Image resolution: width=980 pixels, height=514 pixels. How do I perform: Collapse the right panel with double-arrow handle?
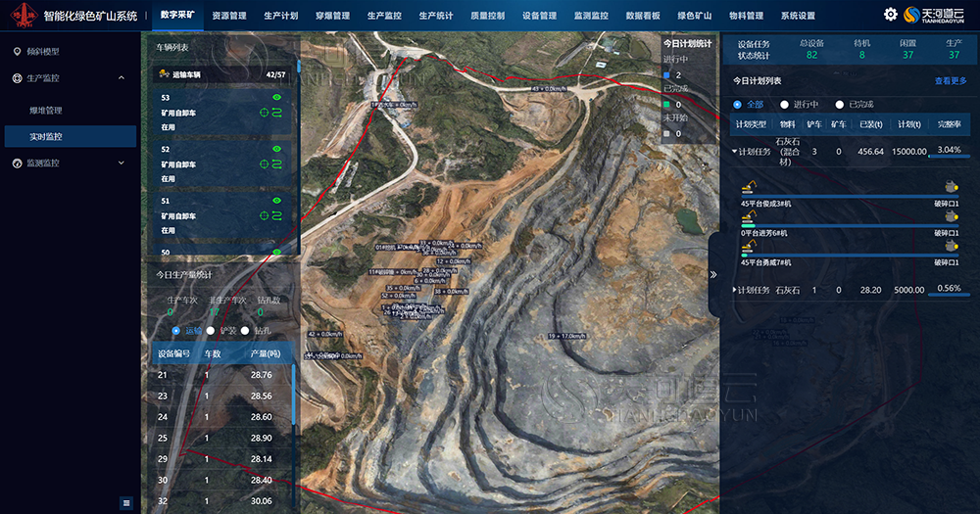[713, 275]
